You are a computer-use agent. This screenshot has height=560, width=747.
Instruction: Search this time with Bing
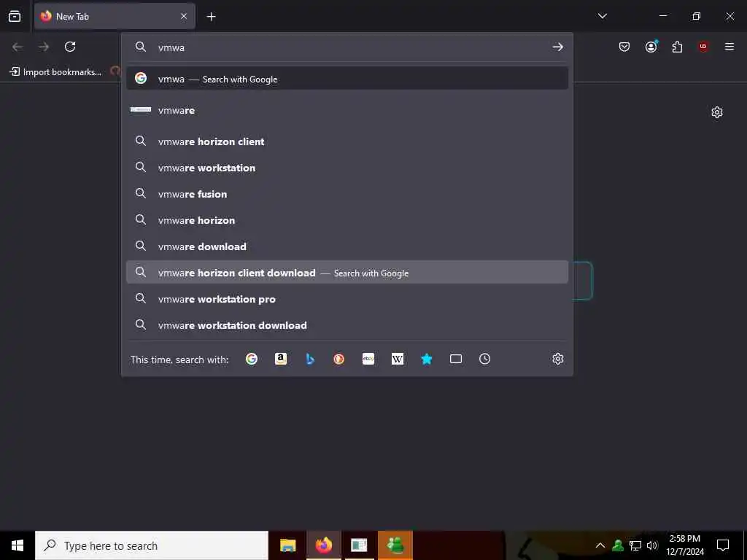click(310, 359)
